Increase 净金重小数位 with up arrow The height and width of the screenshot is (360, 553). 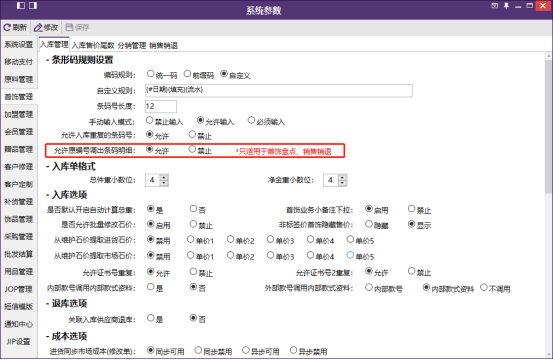342,177
